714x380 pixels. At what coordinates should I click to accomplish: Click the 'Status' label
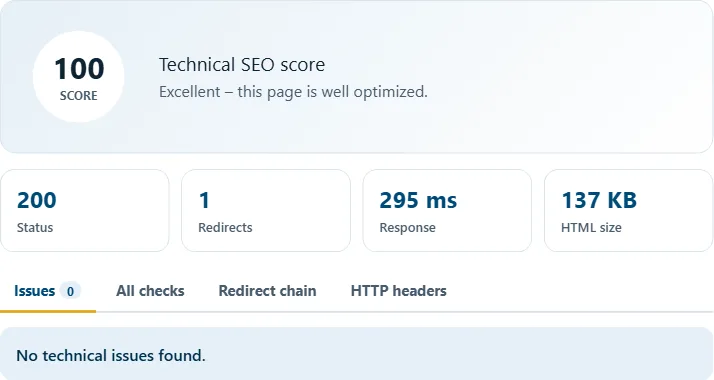click(x=35, y=228)
